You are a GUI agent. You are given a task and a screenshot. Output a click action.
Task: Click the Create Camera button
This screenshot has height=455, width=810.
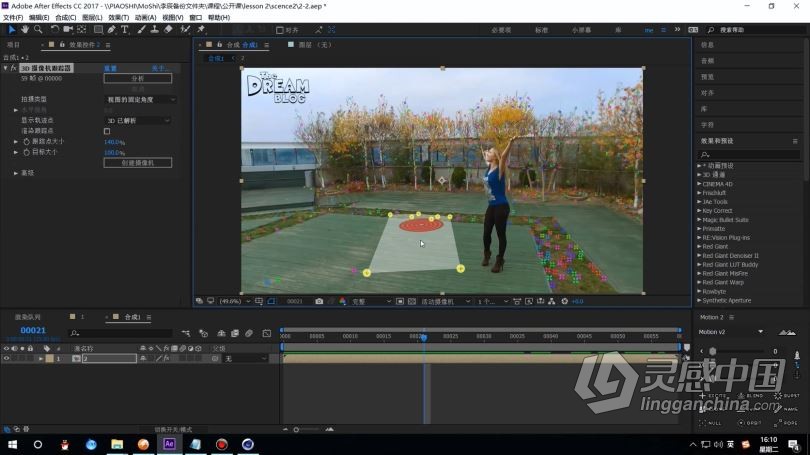pyautogui.click(x=137, y=163)
